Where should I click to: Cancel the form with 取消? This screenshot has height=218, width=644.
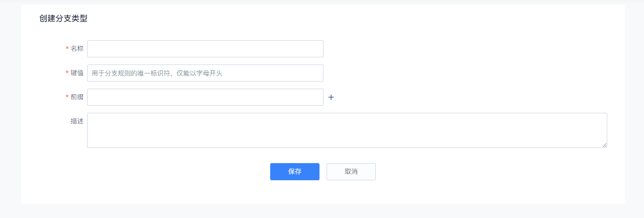tap(351, 172)
